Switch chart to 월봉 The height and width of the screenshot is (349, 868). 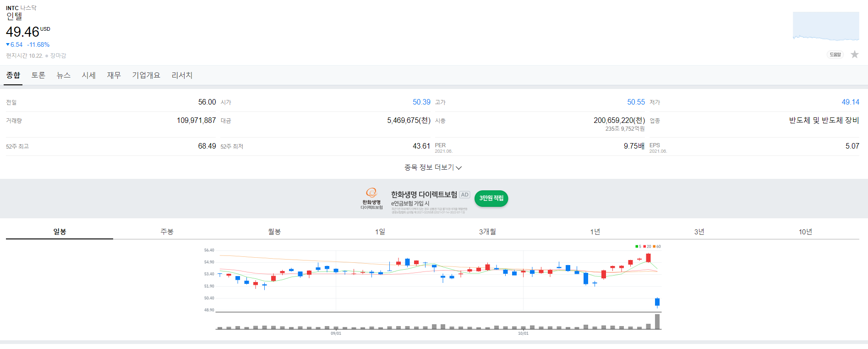click(x=274, y=232)
